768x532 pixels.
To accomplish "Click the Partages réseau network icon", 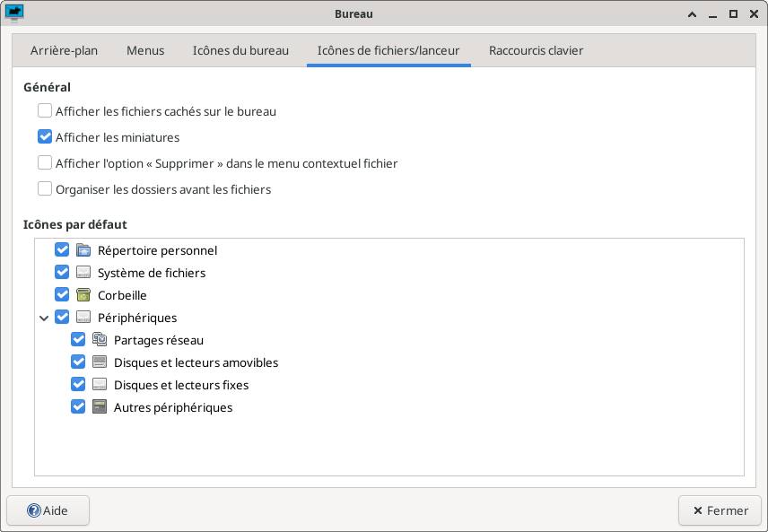I will pos(100,340).
